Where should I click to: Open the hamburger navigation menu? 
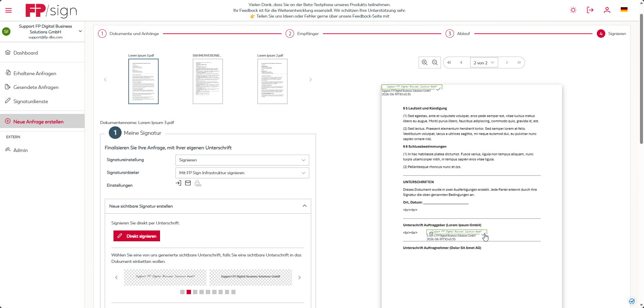point(8,10)
